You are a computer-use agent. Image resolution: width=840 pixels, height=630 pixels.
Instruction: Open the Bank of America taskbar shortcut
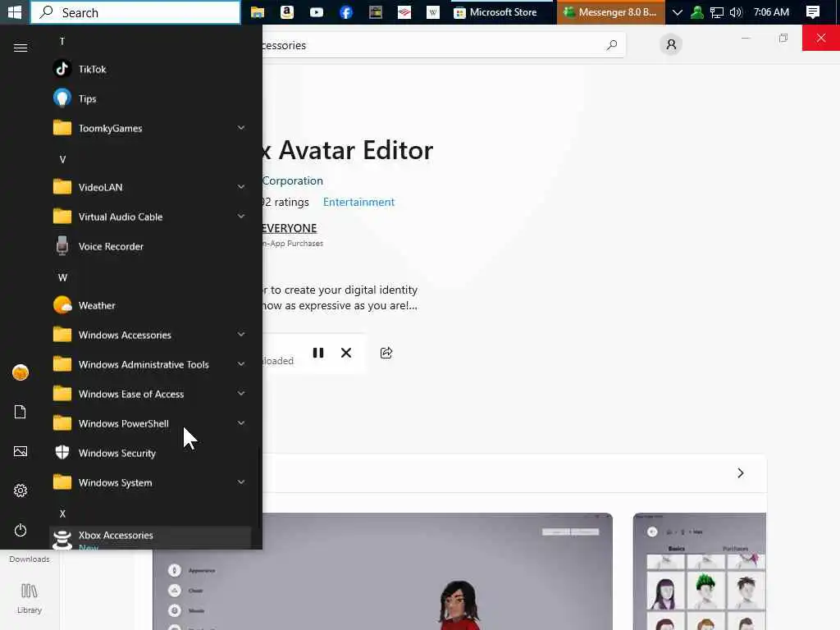pyautogui.click(x=404, y=11)
